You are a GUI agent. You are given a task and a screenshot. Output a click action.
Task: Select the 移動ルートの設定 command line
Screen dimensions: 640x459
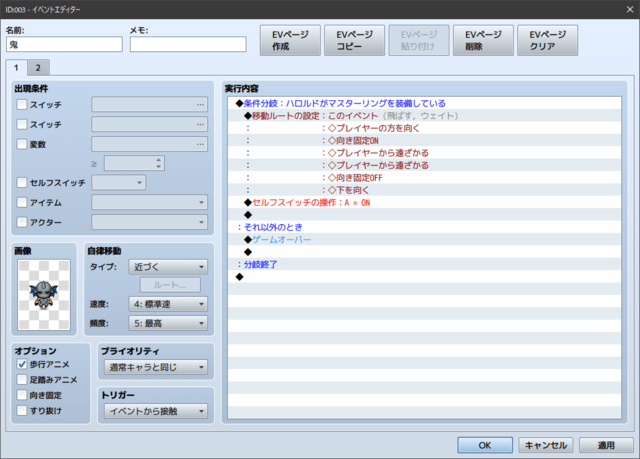click(424, 116)
